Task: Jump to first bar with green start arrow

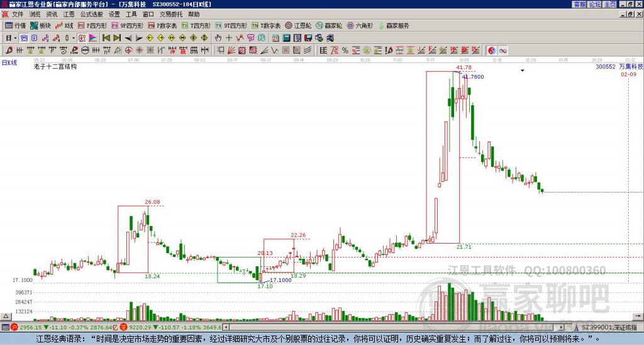Action: tap(106, 38)
